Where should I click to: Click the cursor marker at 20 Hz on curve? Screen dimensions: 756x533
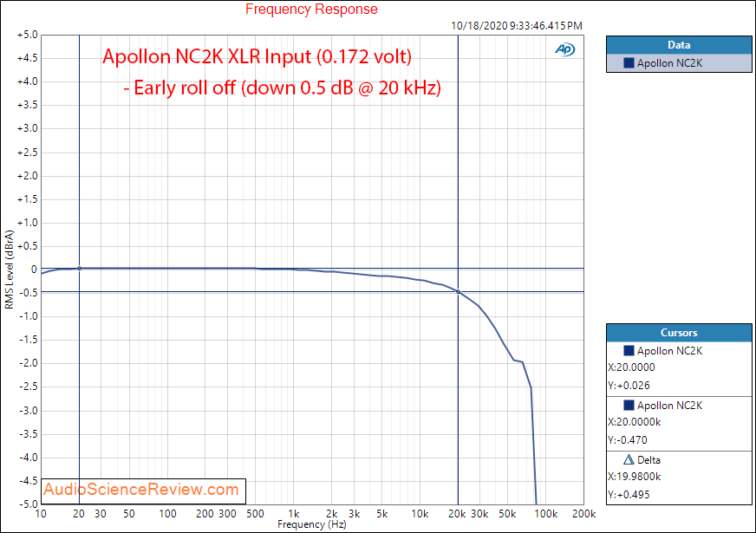(x=79, y=269)
